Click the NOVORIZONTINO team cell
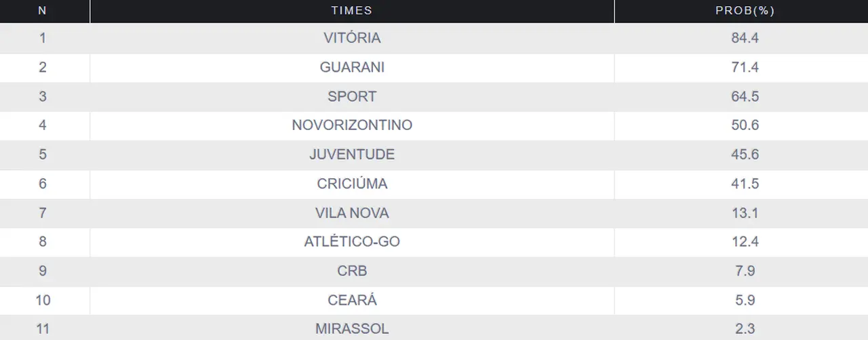 point(352,125)
